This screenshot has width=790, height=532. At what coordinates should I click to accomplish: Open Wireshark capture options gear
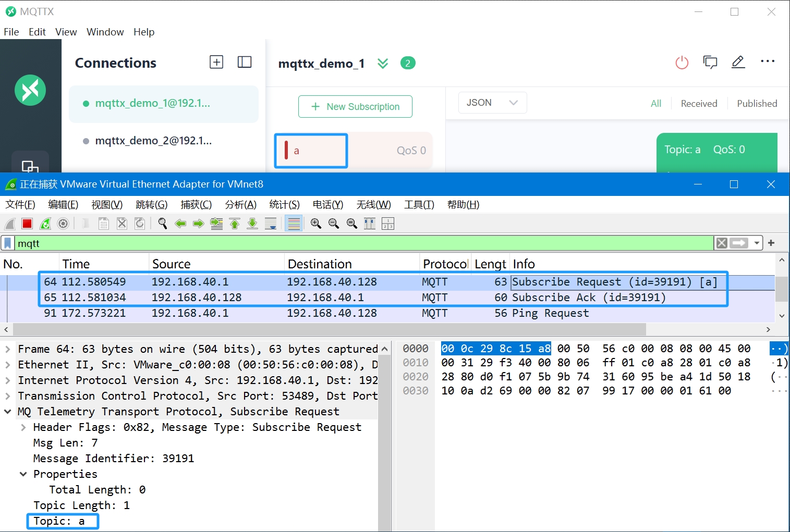click(x=63, y=224)
